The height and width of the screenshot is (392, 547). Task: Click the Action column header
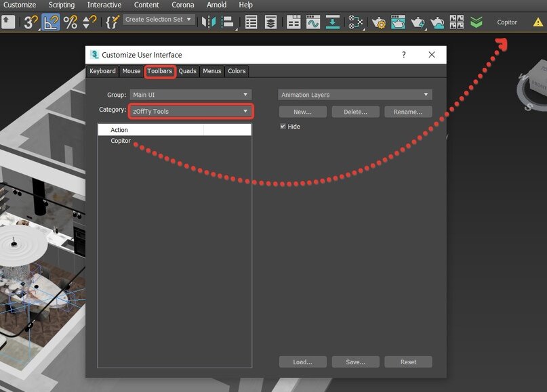point(150,130)
